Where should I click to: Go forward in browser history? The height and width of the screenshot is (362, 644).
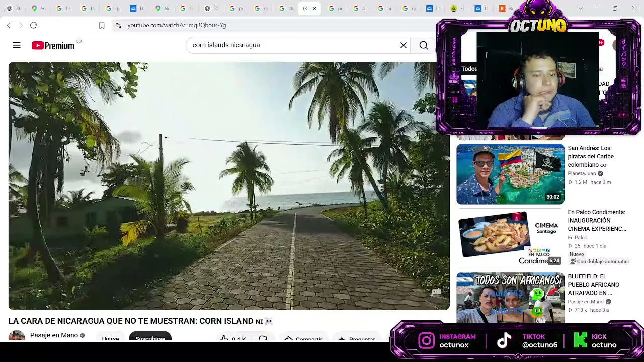coord(21,25)
